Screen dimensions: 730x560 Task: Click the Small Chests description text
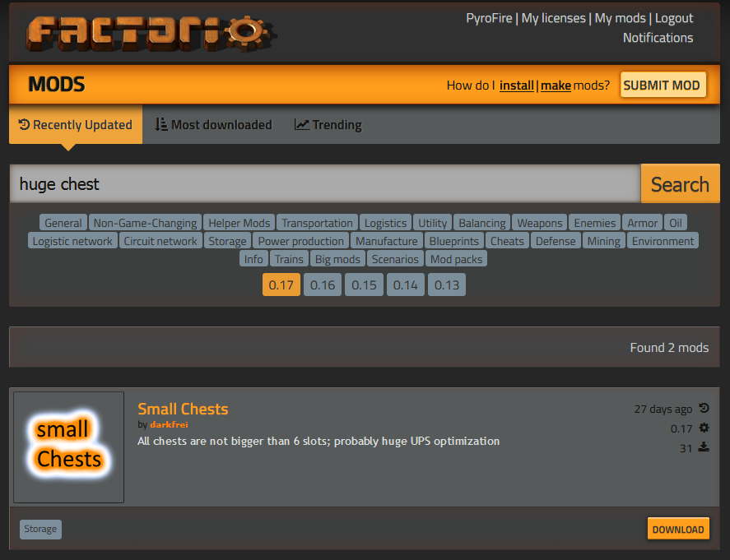pos(319,441)
